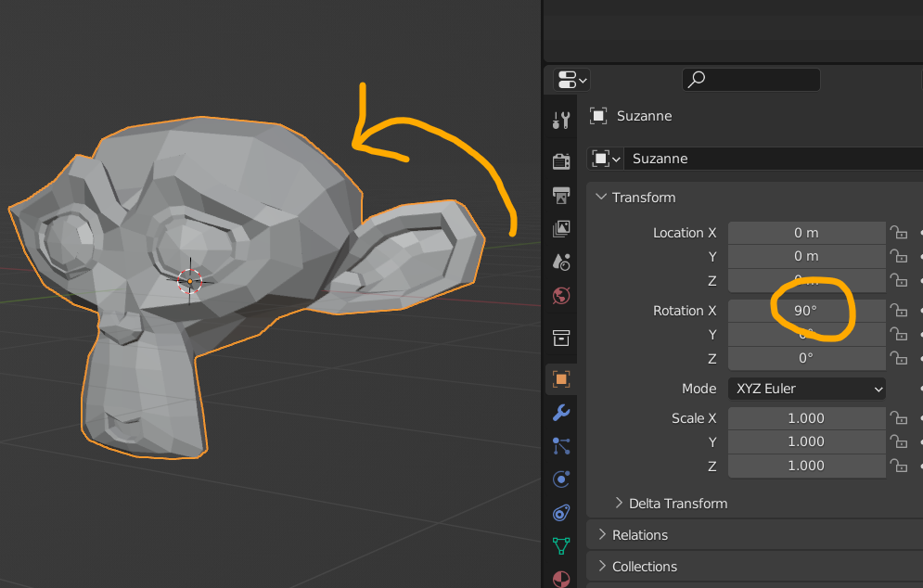Toggle lock on Scale X
The width and height of the screenshot is (923, 588).
pyautogui.click(x=898, y=418)
